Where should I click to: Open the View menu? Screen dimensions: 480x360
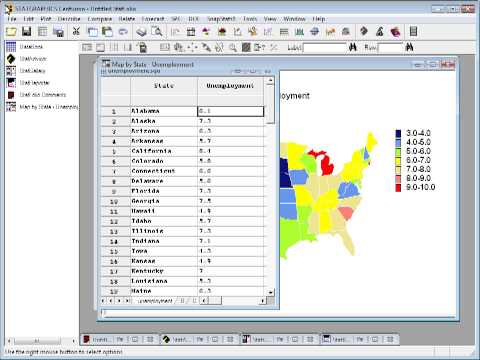(270, 19)
